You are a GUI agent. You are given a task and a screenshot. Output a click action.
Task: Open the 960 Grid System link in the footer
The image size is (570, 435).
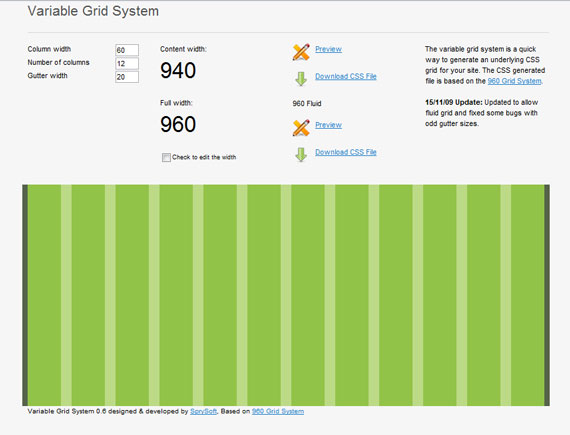point(278,411)
